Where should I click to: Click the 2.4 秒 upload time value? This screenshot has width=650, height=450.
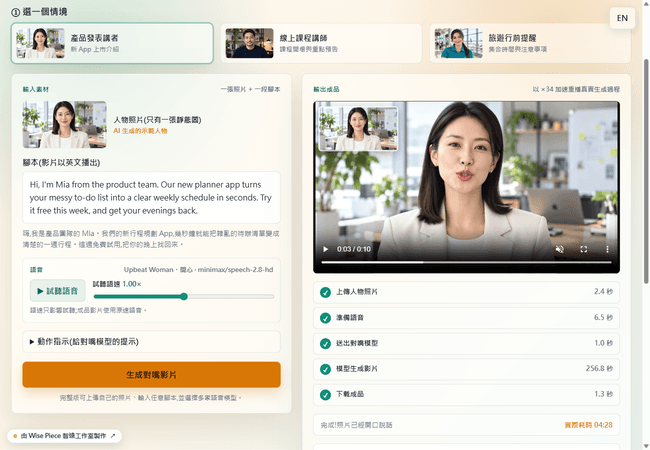click(603, 292)
